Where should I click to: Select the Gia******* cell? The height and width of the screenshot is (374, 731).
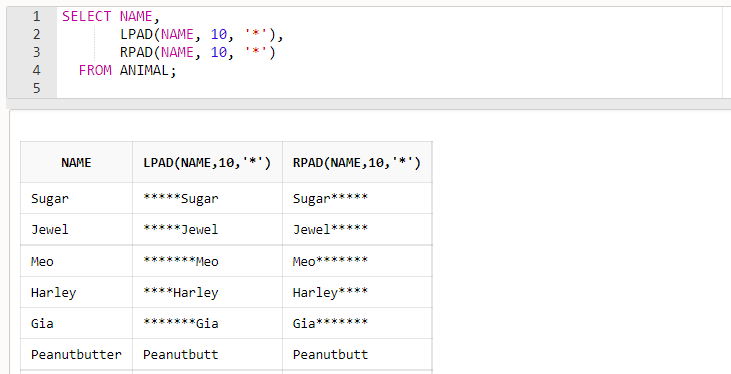point(357,323)
